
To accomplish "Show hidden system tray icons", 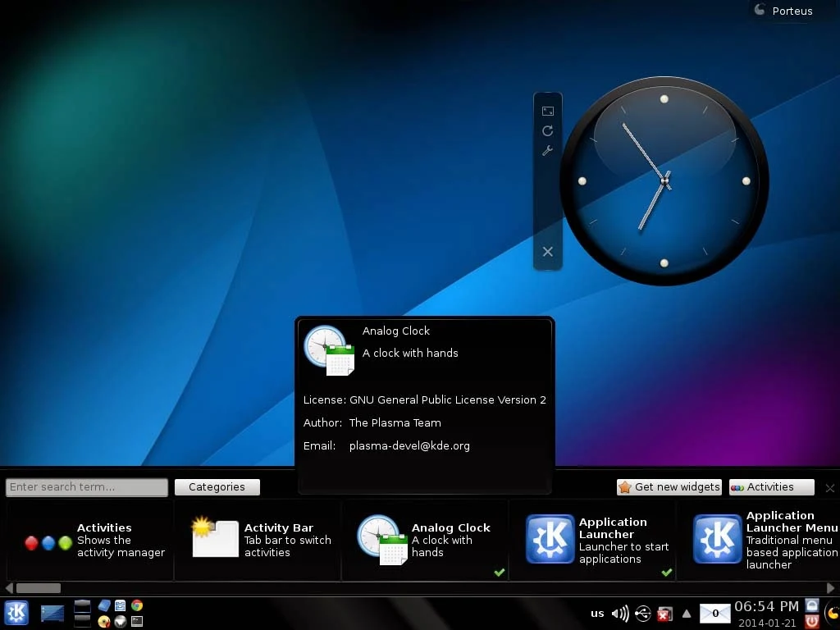I will coord(687,614).
